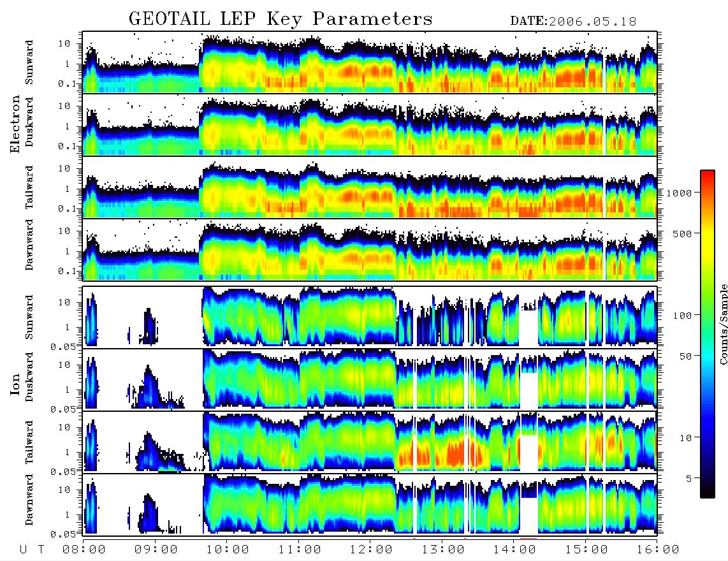Click the "0.1" tick of Electron Sunward panel
728x561 pixels.
pyautogui.click(x=67, y=84)
